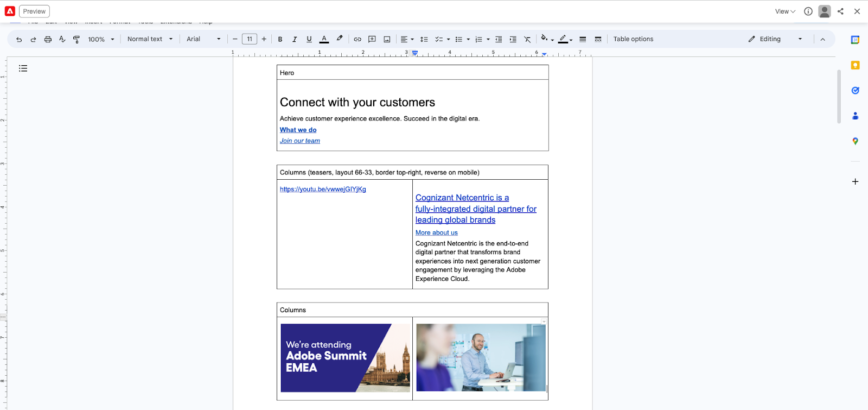Screen dimensions: 868x410
Task: Click the clear formatting icon
Action: (x=527, y=39)
